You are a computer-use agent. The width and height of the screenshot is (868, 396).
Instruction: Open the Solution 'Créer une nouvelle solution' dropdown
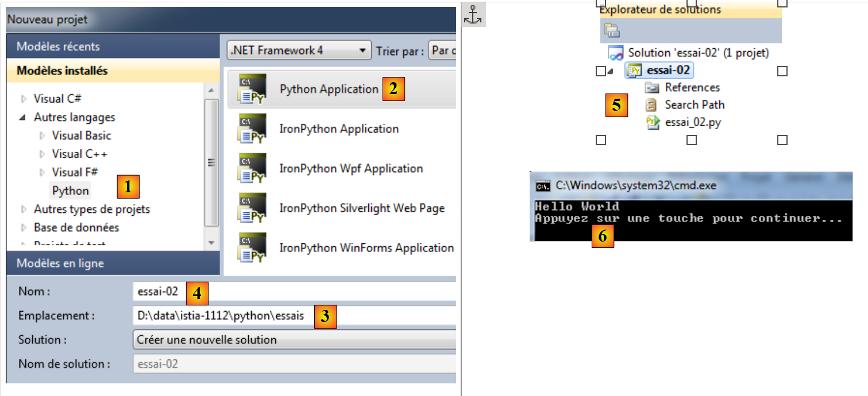click(x=294, y=340)
